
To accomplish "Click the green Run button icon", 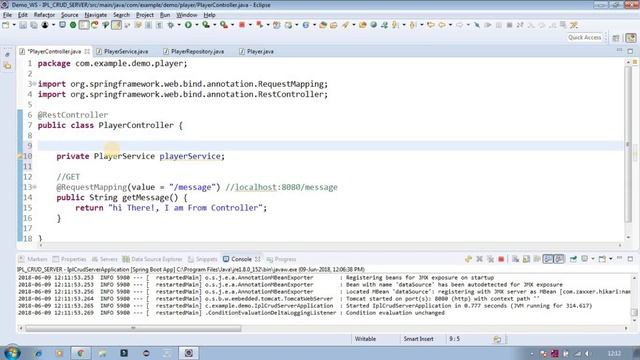I will [x=188, y=25].
